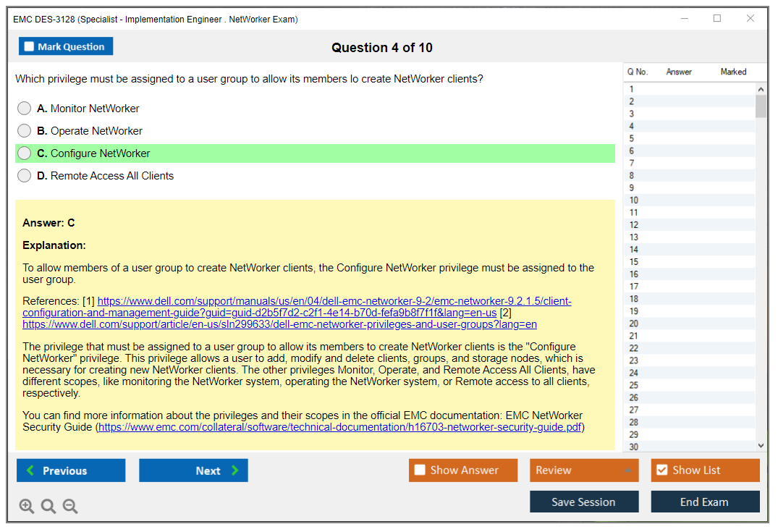Select radio option A Monitor NetWorker
Viewport: 778px width, 532px height.
[x=25, y=109]
